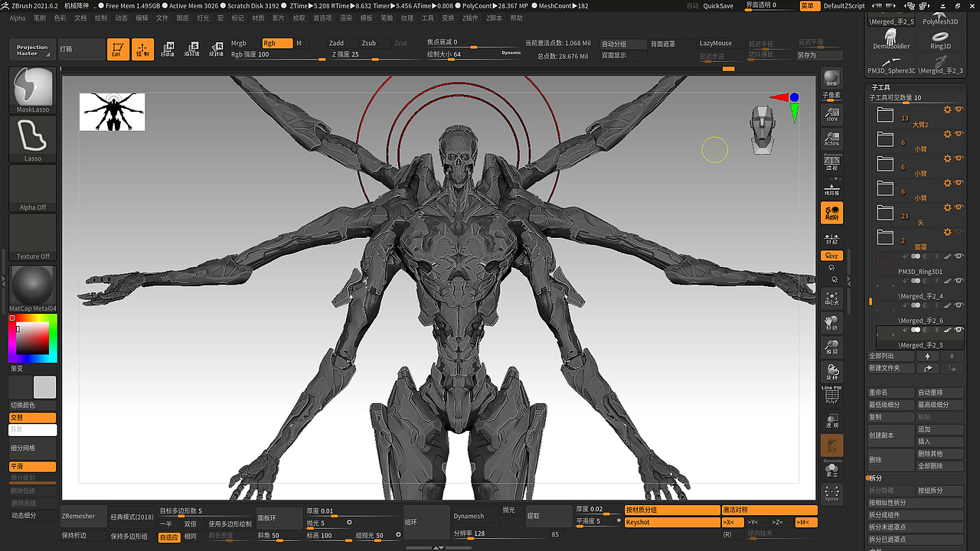Image resolution: width=980 pixels, height=551 pixels.
Task: Click the QuickSave button
Action: tap(718, 5)
